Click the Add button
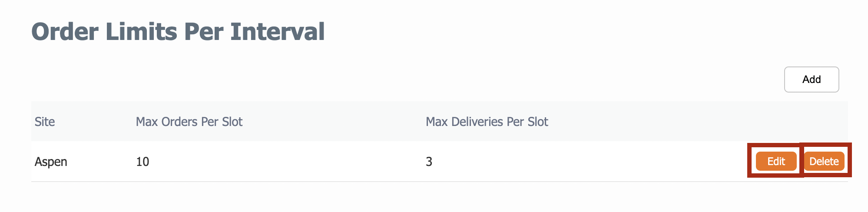 [812, 79]
